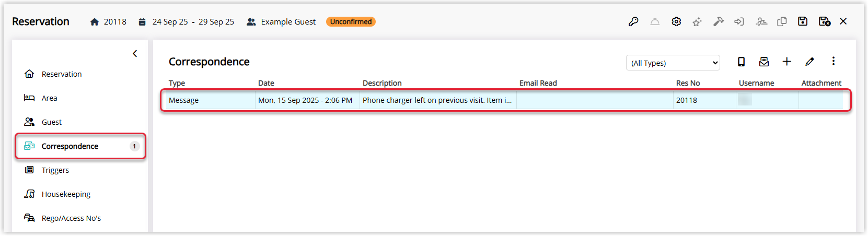The width and height of the screenshot is (868, 236).
Task: Click the arrow-into-door check-in icon
Action: click(x=739, y=21)
